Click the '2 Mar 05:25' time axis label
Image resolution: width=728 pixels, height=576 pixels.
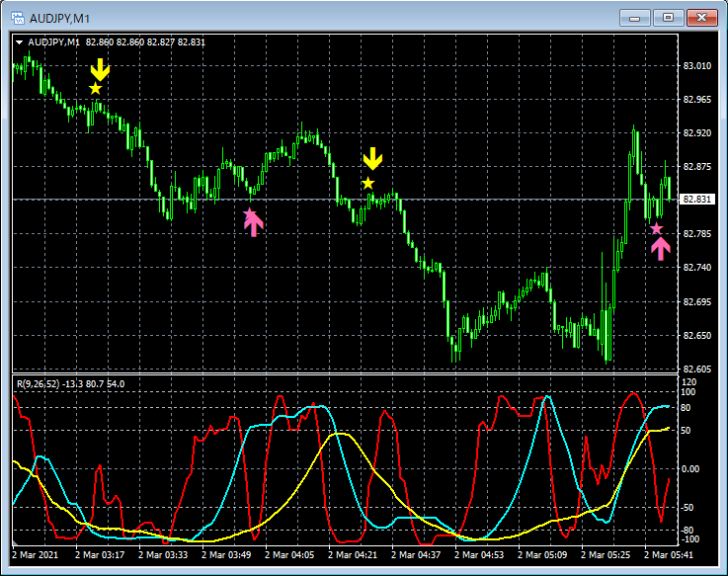point(606,555)
